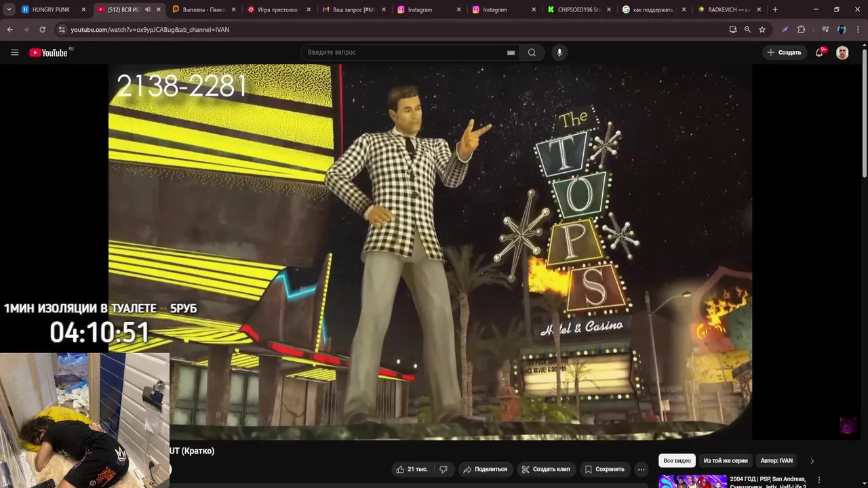This screenshot has width=868, height=488.
Task: Open the 2004 ГОД video thumbnail
Action: pos(692,481)
